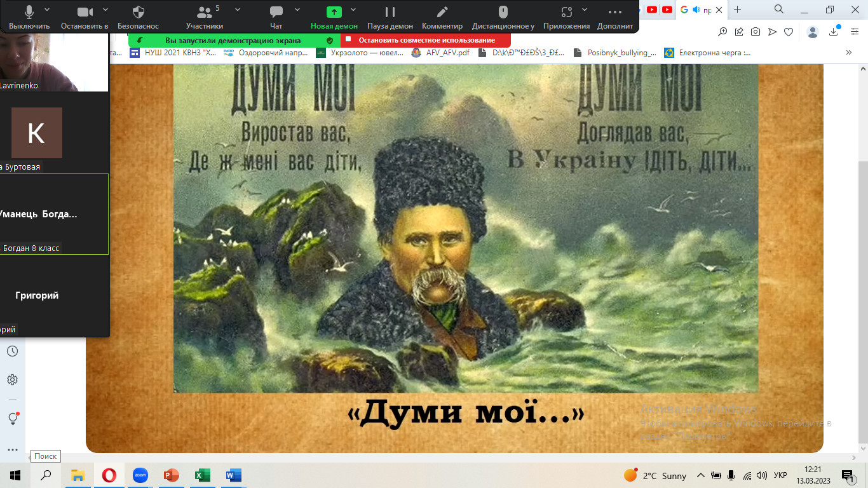Open Posibnyk_bullying bookmark

coord(614,53)
